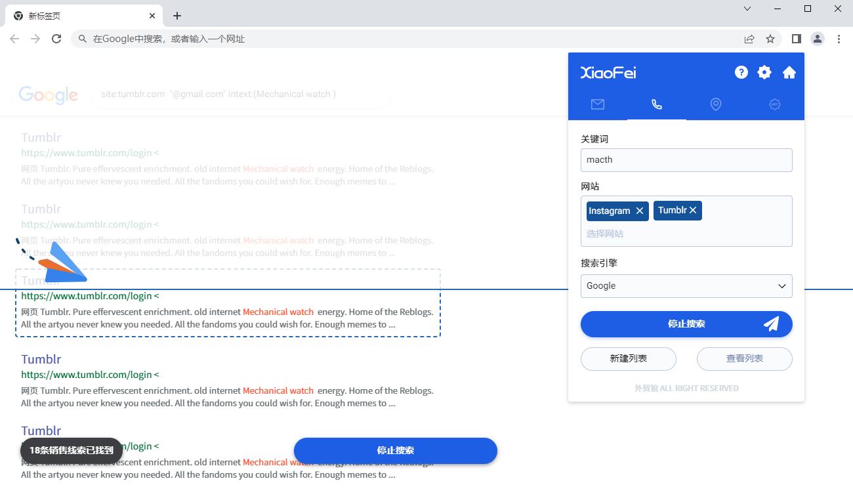Click the 新建列表 button
853x504 pixels.
[x=629, y=359]
